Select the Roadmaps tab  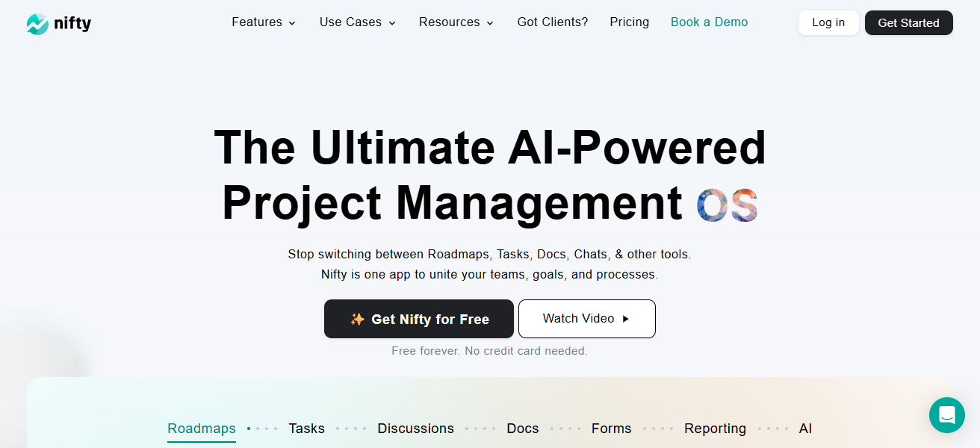click(x=201, y=429)
